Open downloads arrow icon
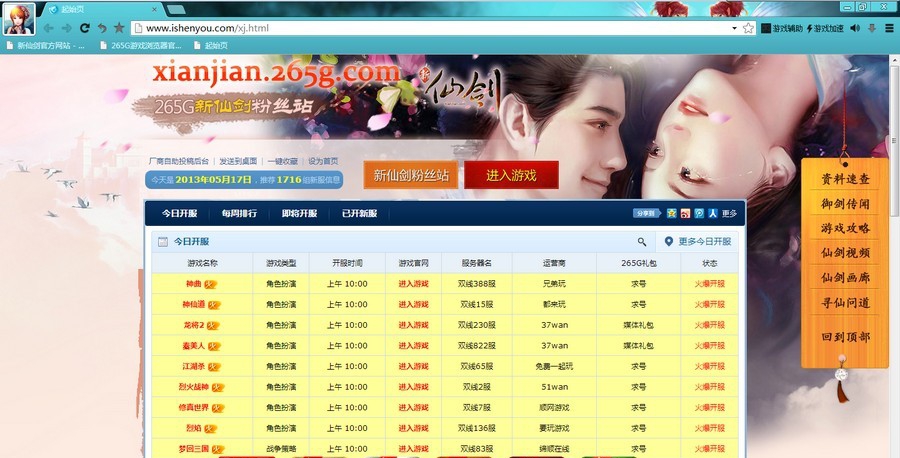 coord(872,28)
